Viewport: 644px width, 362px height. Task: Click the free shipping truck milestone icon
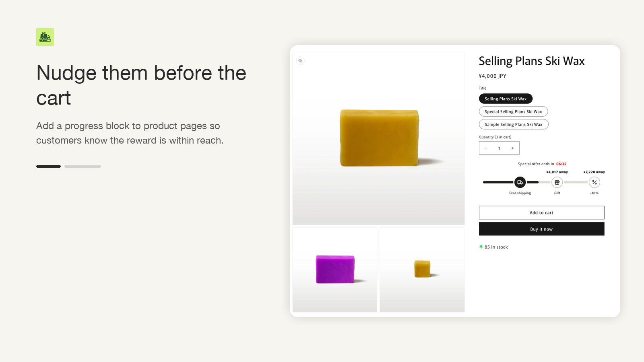click(x=520, y=182)
